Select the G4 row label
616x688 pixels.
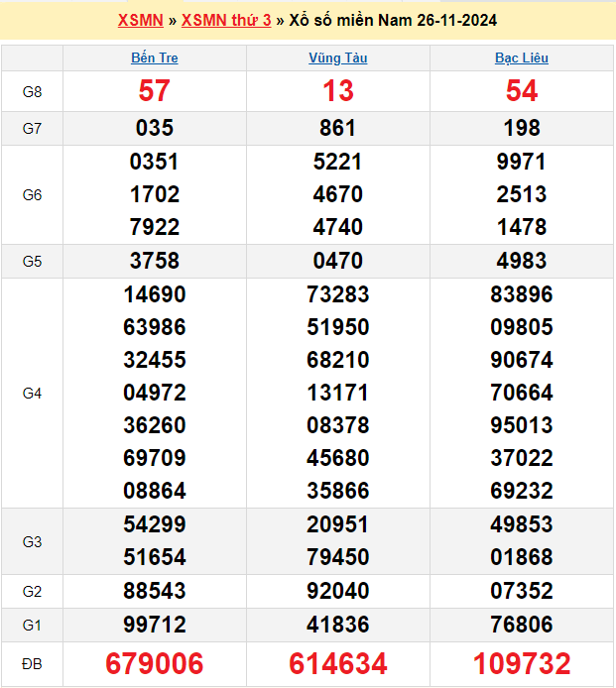tap(32, 393)
